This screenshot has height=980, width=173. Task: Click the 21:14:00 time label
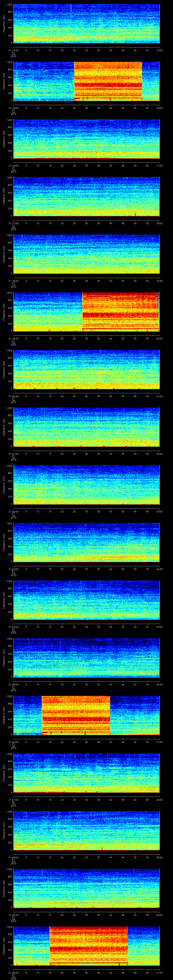coord(13,50)
